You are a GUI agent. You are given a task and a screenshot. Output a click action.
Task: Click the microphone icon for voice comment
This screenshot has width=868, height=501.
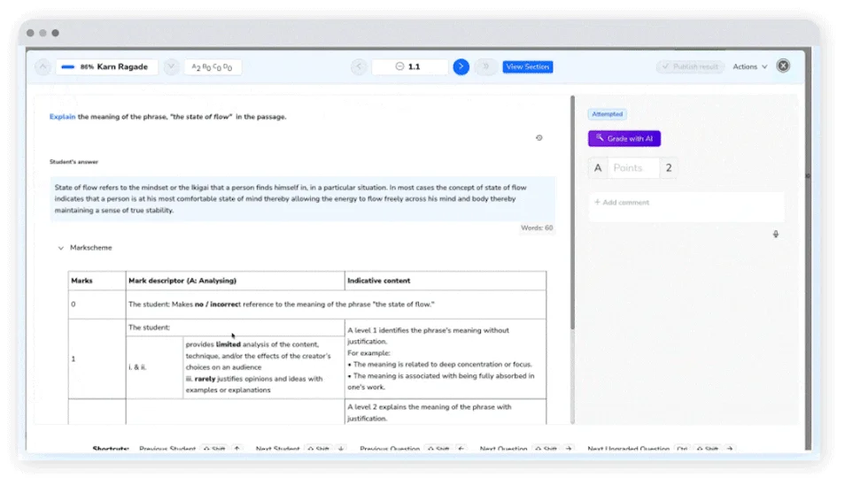tap(776, 235)
